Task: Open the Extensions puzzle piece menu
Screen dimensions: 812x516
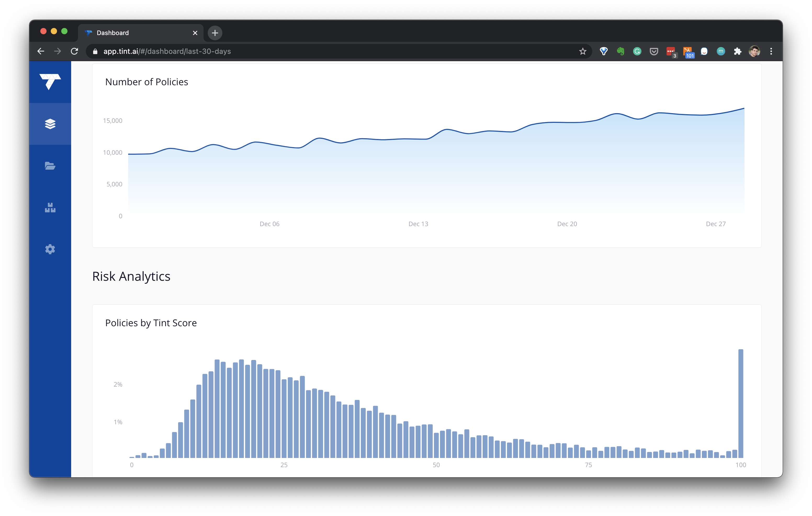Action: click(x=737, y=51)
